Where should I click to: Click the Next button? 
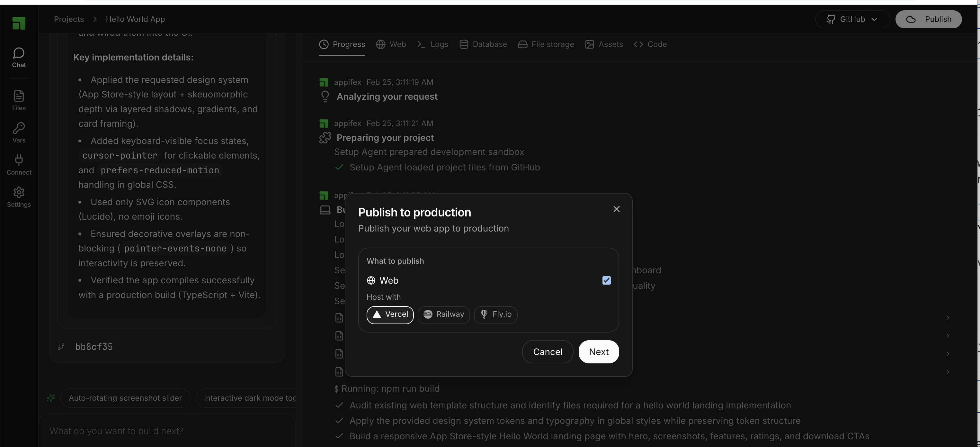598,352
